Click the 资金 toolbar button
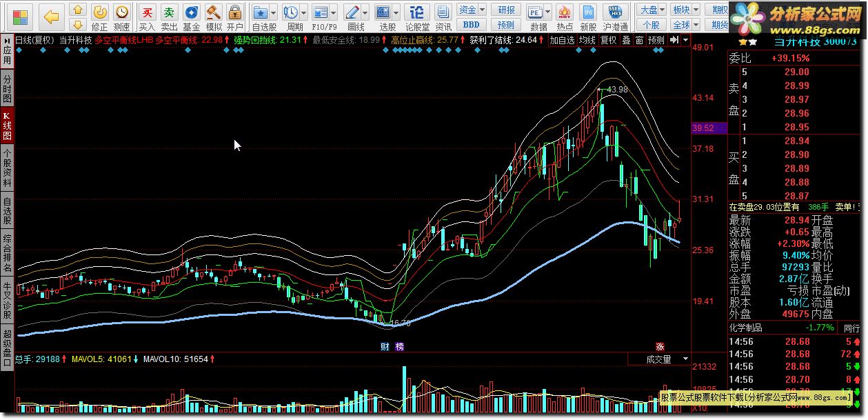Screen dimensions: 868x420 468,10
